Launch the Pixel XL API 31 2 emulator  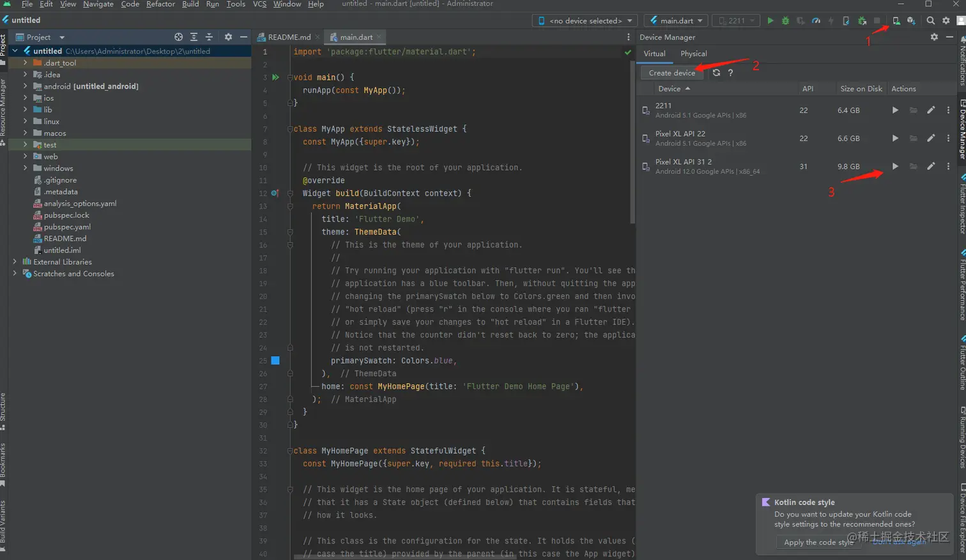pyautogui.click(x=895, y=166)
